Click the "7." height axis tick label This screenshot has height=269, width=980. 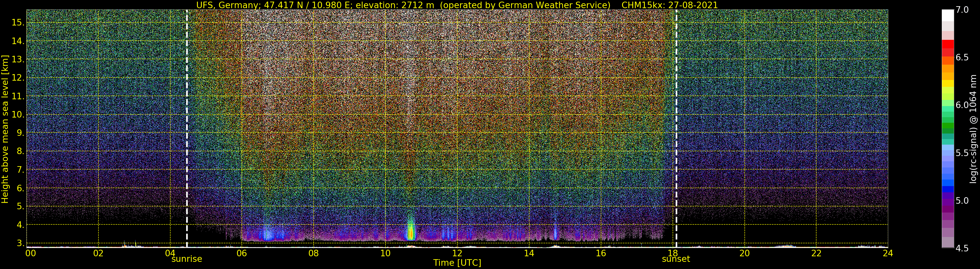pyautogui.click(x=20, y=170)
